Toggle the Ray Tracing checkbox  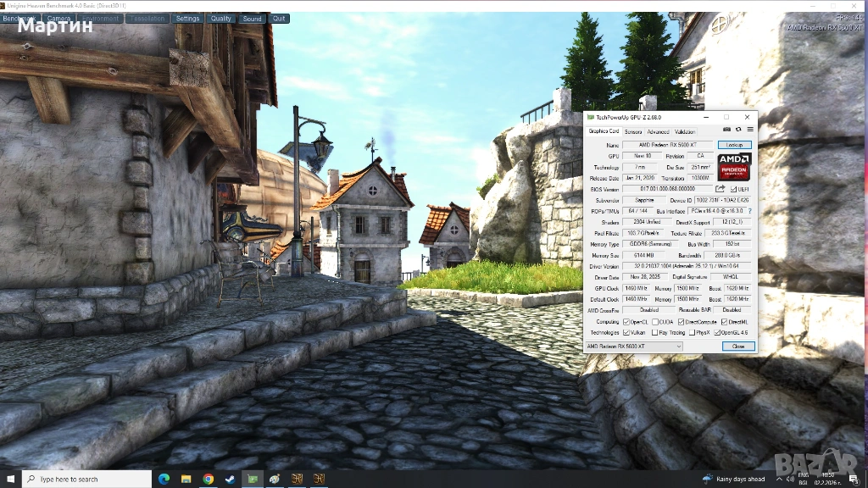[x=654, y=333]
